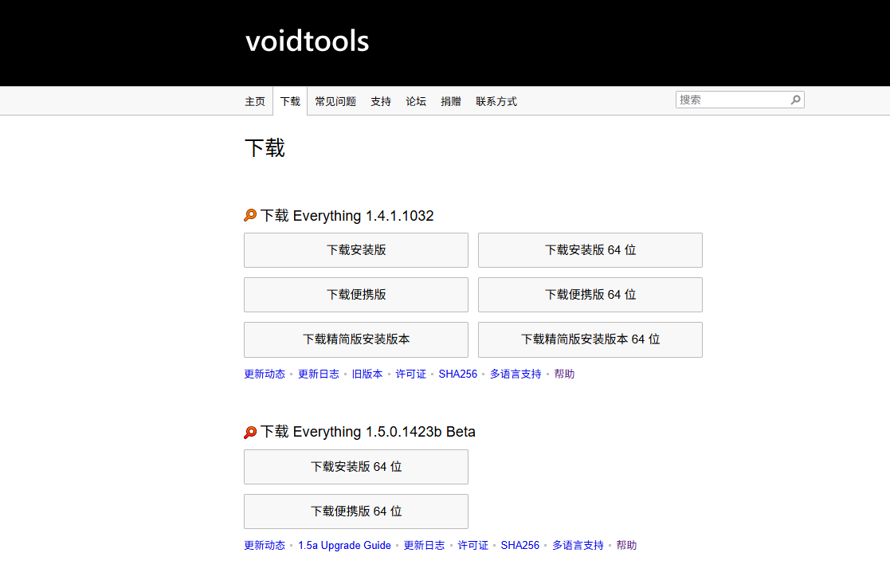Image resolution: width=890 pixels, height=588 pixels.
Task: Open 多语言支持 link under version 1.4.1.1032
Action: coord(516,374)
